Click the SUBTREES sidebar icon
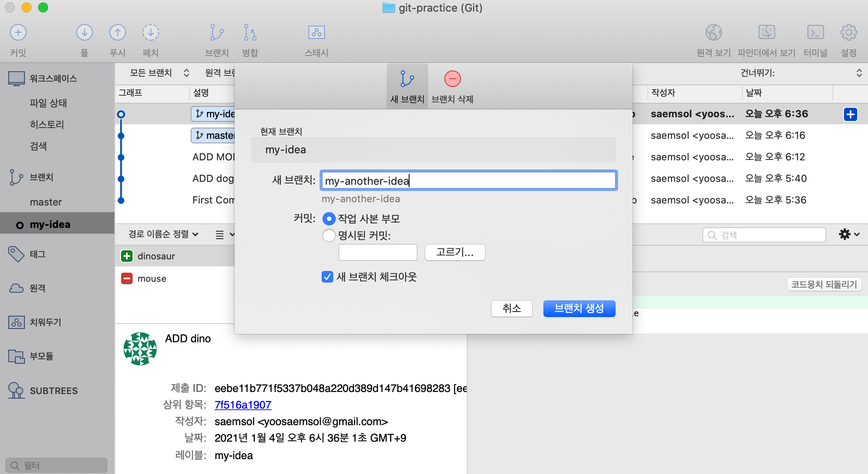Image resolution: width=868 pixels, height=474 pixels. [17, 390]
